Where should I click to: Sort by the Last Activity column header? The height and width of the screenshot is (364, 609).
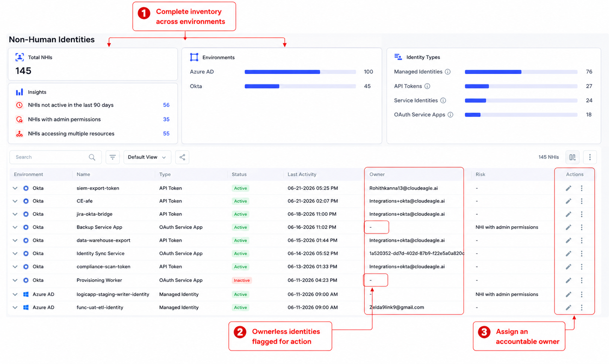click(302, 174)
